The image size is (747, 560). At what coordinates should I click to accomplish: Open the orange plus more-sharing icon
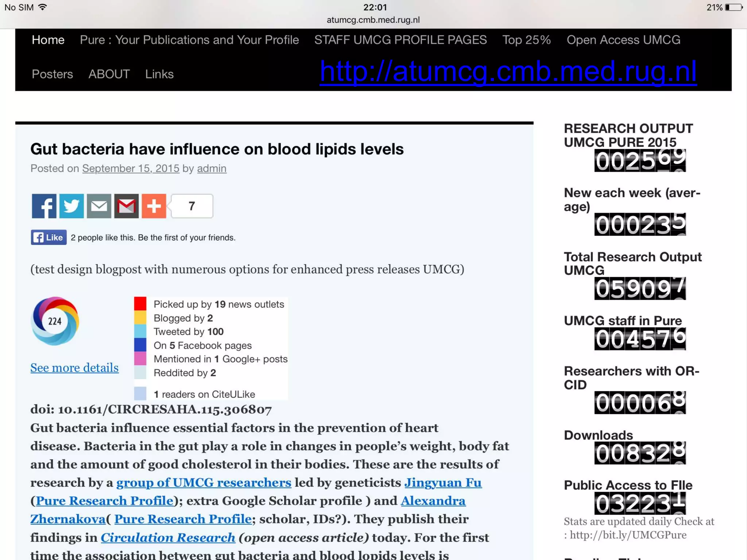[154, 206]
